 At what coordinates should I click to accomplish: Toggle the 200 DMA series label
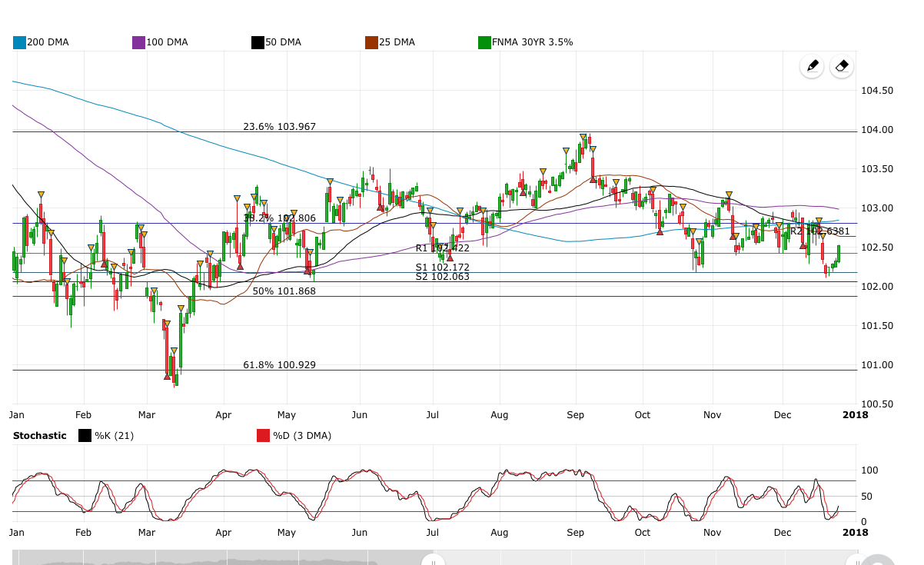pyautogui.click(x=48, y=42)
